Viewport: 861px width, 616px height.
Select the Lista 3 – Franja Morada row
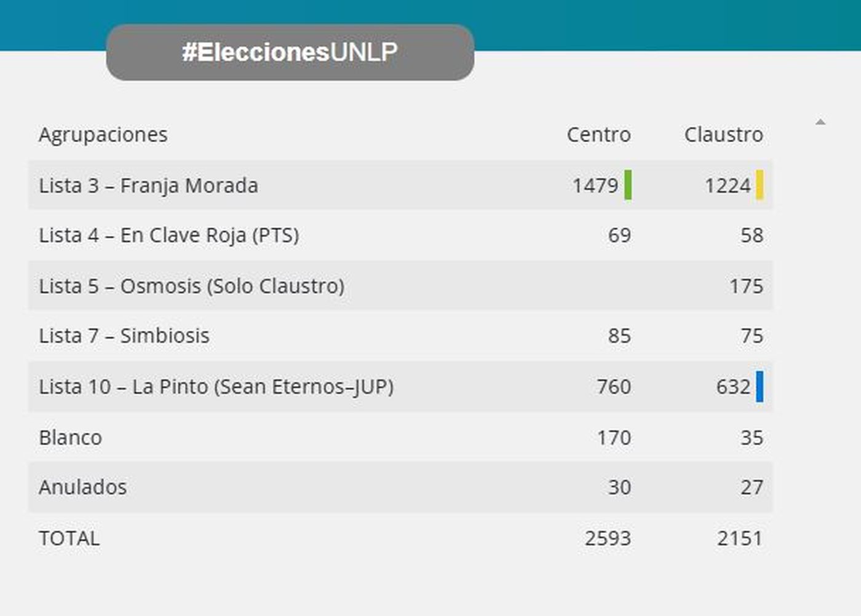tap(148, 186)
